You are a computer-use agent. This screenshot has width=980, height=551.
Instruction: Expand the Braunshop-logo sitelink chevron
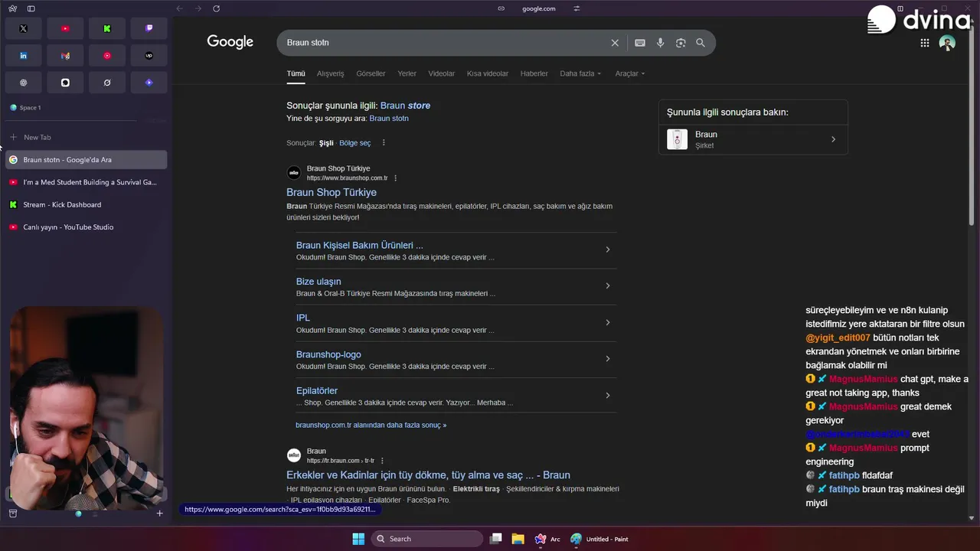[x=608, y=359]
